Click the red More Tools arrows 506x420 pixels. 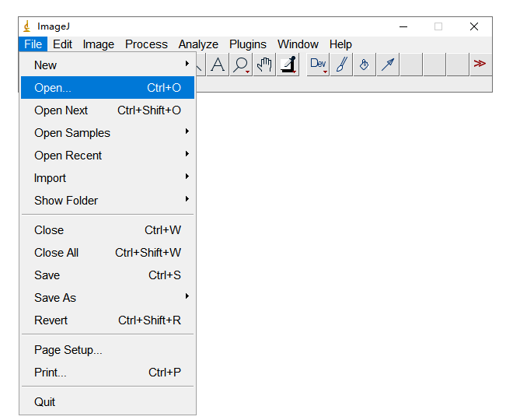click(x=480, y=64)
